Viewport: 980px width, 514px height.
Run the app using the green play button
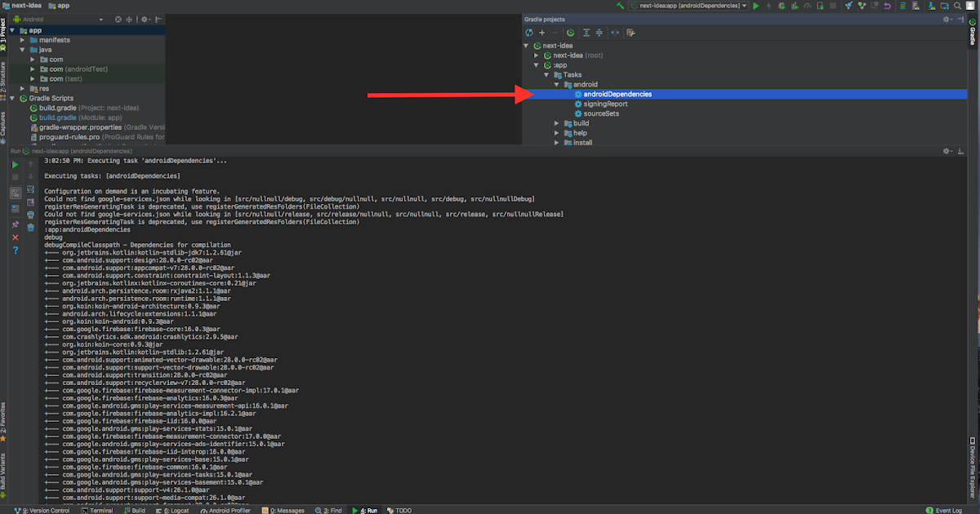point(755,6)
